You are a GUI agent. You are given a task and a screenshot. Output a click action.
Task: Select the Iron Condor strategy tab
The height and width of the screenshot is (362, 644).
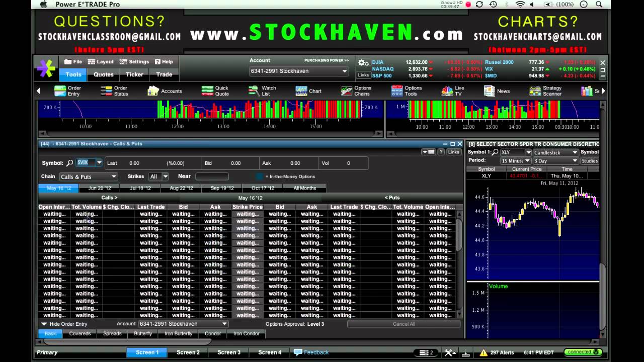pyautogui.click(x=247, y=333)
